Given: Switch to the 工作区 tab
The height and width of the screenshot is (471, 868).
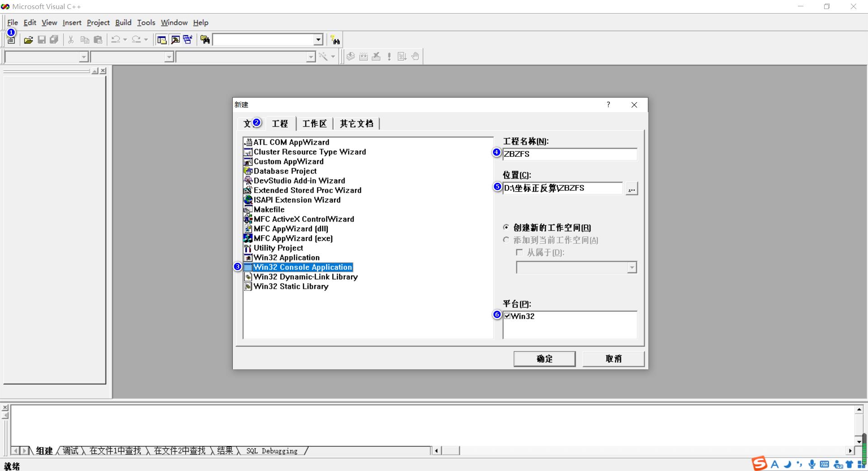Looking at the screenshot, I should tap(314, 124).
